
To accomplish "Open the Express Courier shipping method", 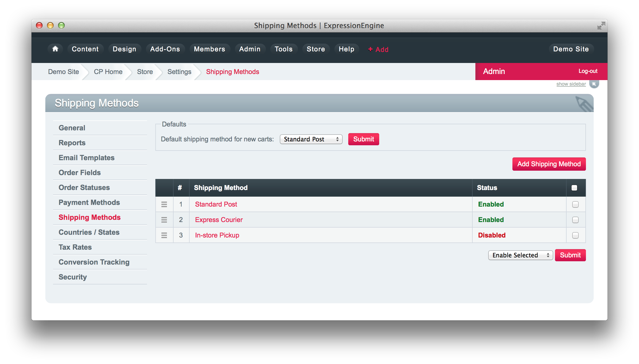I will tap(219, 220).
